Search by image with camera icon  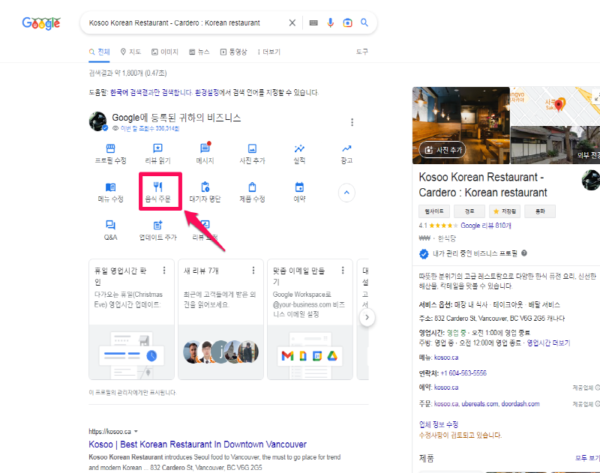point(347,23)
